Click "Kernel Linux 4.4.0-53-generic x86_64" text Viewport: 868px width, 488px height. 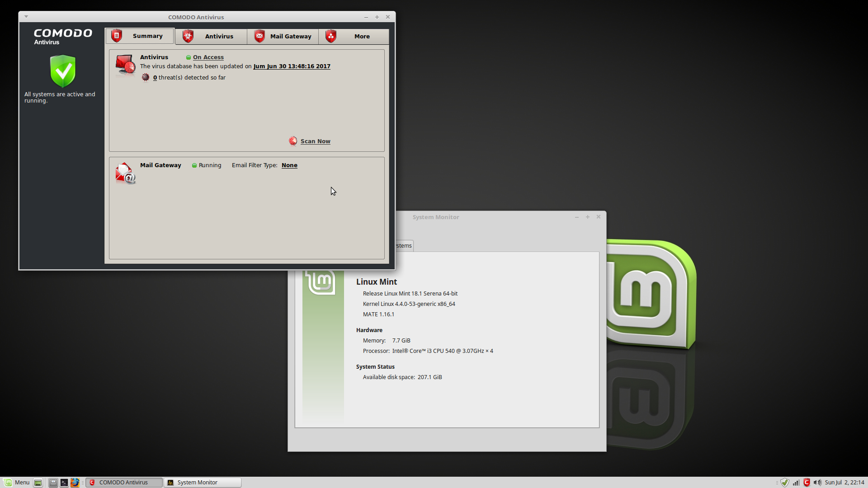[x=409, y=304]
